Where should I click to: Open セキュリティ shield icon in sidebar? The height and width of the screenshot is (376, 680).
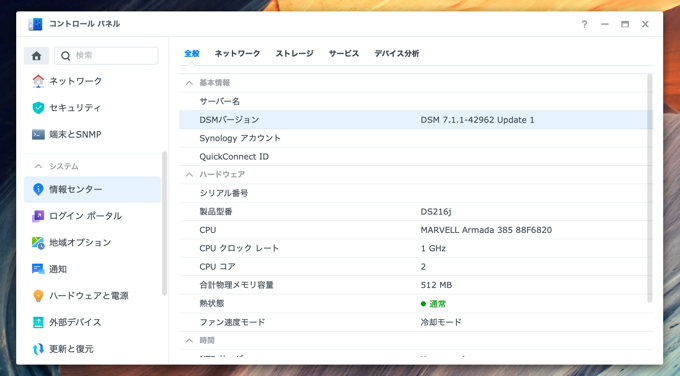coord(38,108)
